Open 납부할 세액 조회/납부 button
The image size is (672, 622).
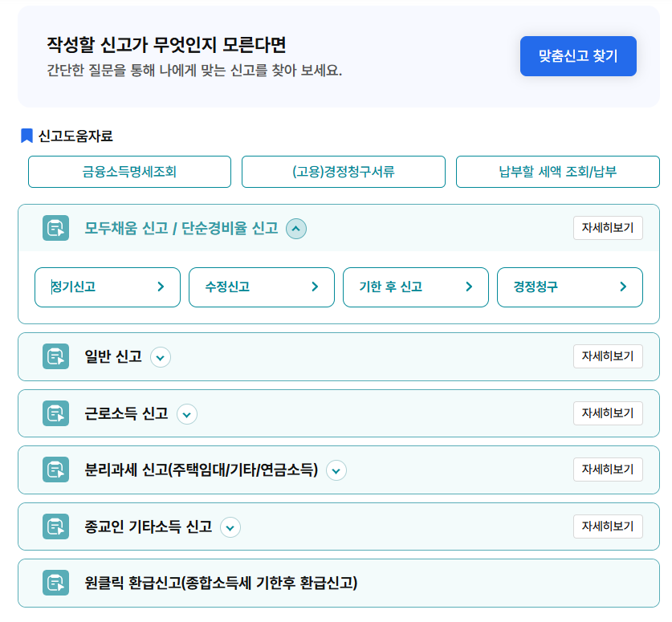tap(557, 172)
